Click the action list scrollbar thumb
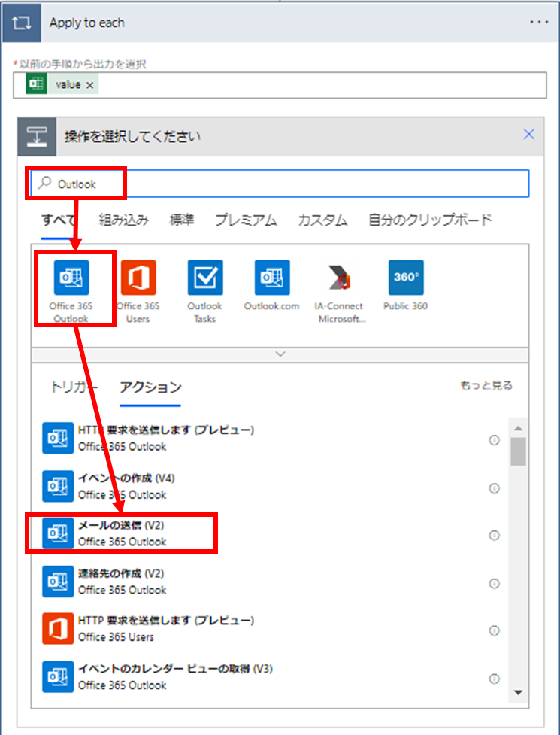This screenshot has height=735, width=560. click(x=518, y=451)
